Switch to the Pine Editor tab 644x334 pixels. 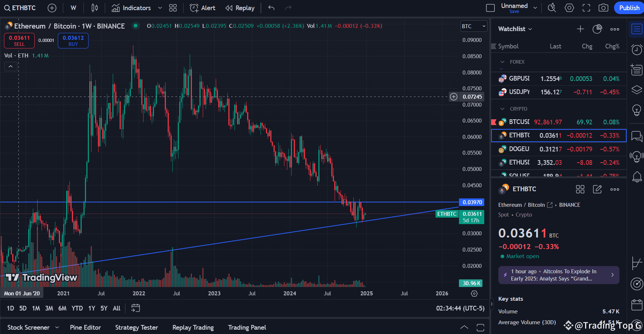tap(85, 327)
